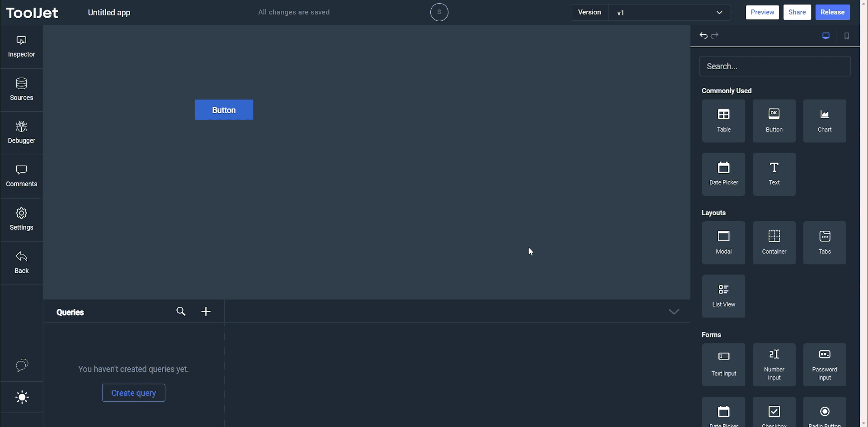
Task: Collapse the query editor with the chevron
Action: point(674,311)
